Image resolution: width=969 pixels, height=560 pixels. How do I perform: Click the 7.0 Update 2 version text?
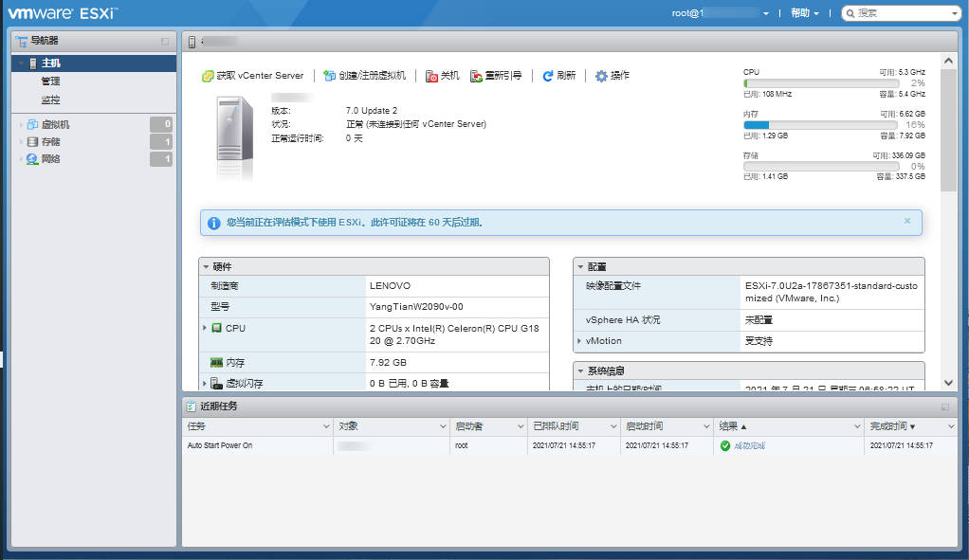click(x=372, y=111)
